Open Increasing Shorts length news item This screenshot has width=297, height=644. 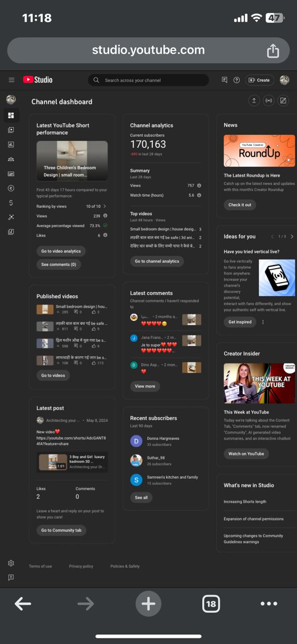pyautogui.click(x=245, y=502)
